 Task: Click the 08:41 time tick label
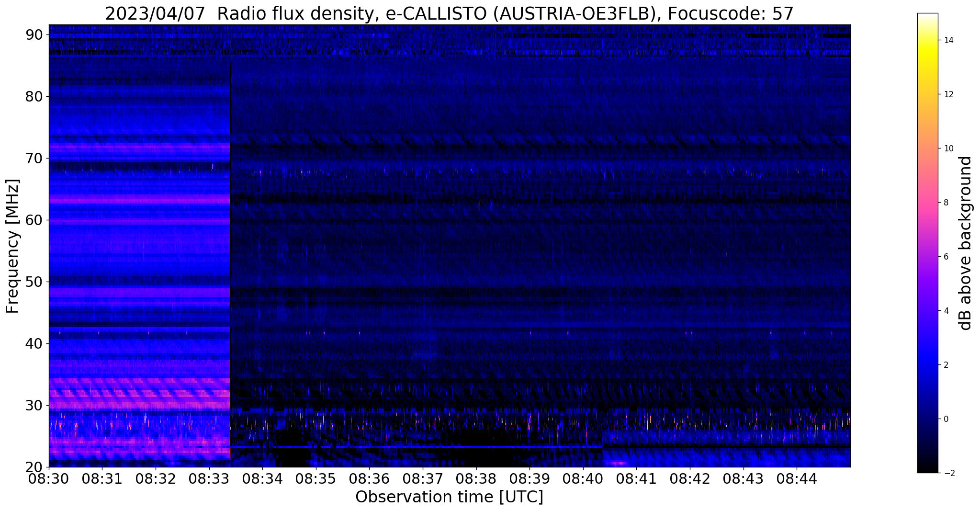click(637, 478)
